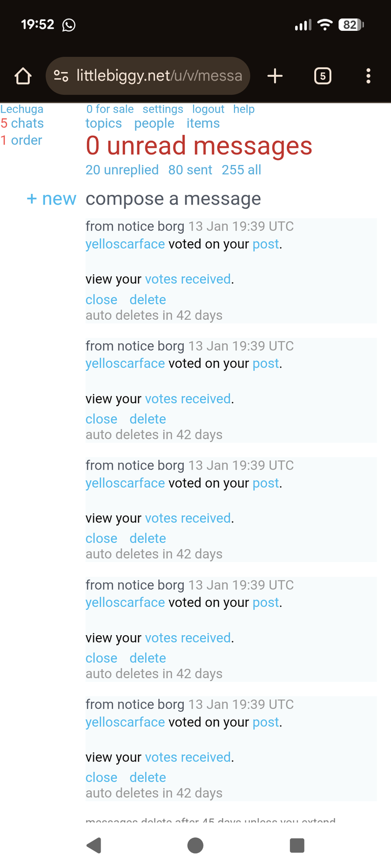Open the 1 order link
The image size is (391, 868).
[22, 141]
